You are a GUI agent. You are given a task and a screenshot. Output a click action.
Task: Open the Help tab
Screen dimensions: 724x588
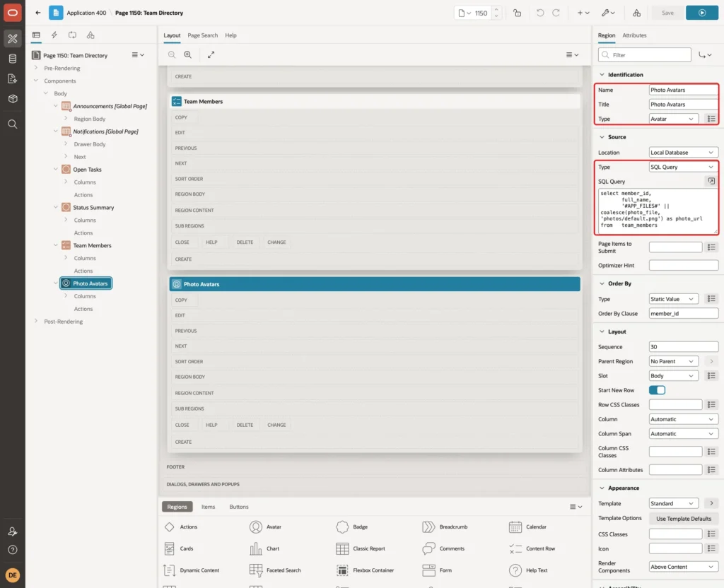point(231,35)
